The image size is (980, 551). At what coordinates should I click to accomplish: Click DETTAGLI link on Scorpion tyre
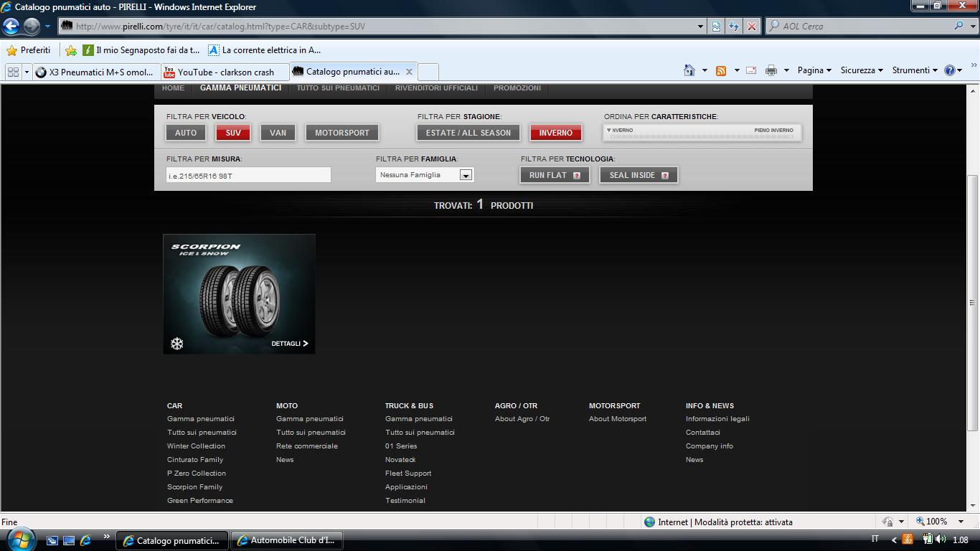[289, 344]
